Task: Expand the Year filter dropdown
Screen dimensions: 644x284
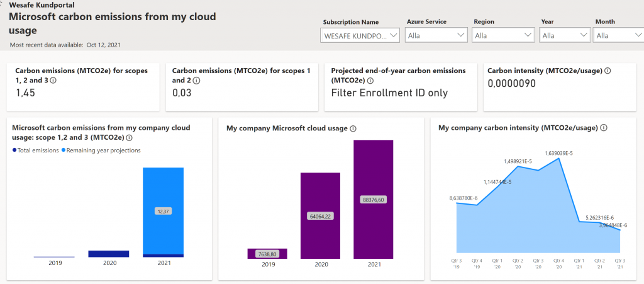Action: (563, 36)
